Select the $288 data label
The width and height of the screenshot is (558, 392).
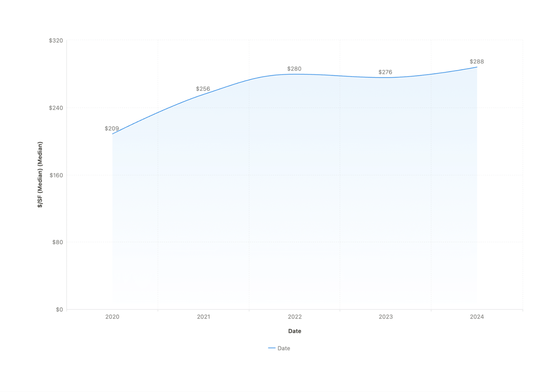tap(477, 61)
